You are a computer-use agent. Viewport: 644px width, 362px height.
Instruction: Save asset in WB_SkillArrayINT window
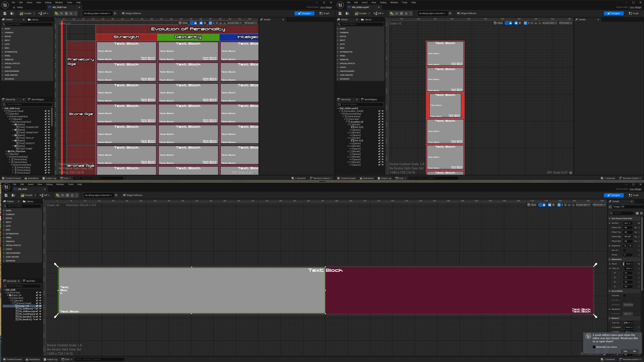tap(340, 13)
